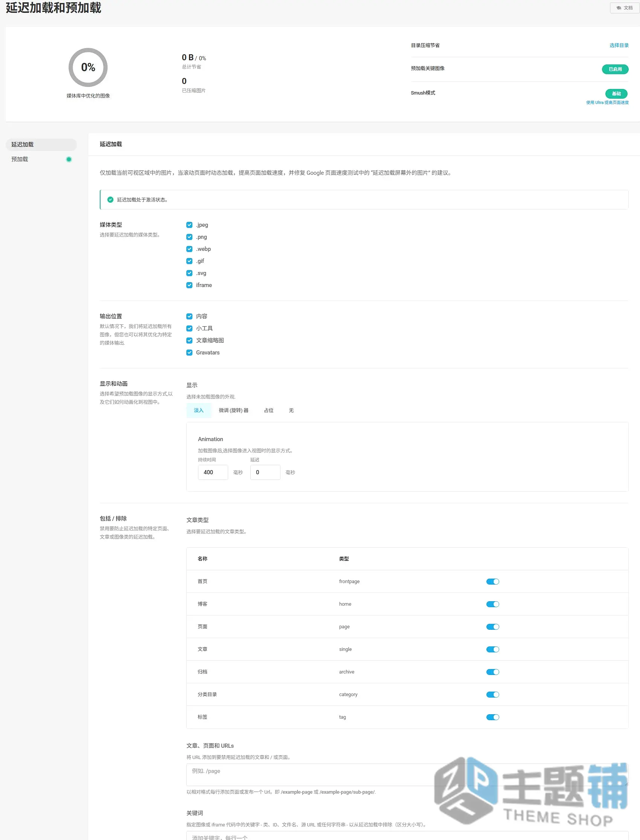Open the 使用 Ultra 提高页面速度 link
This screenshot has width=640, height=840.
[607, 102]
